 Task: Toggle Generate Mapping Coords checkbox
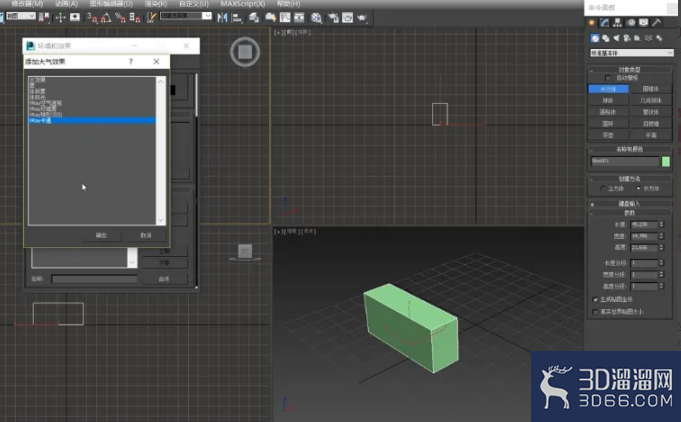point(595,300)
